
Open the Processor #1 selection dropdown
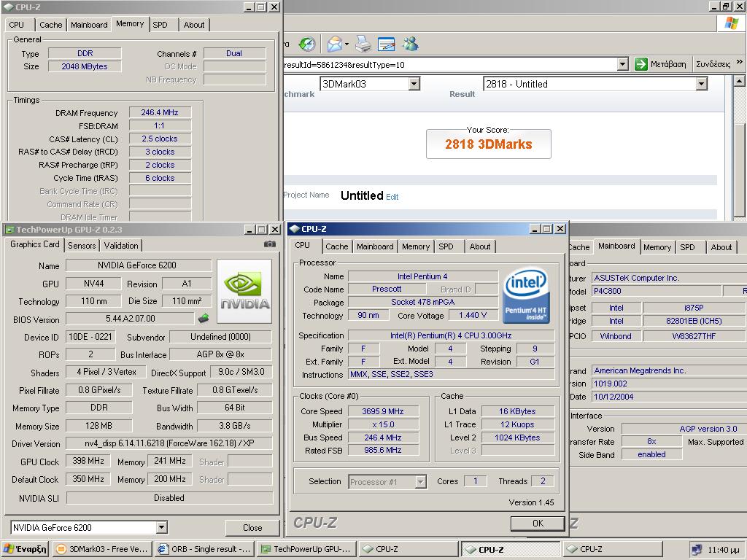[x=420, y=482]
